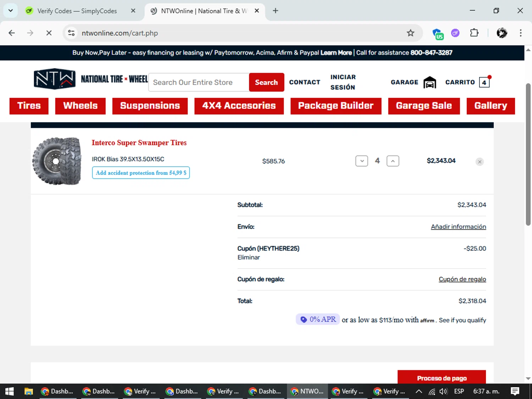Click the Total amount $2,318.04
Viewport: 532px width, 399px height.
point(472,301)
